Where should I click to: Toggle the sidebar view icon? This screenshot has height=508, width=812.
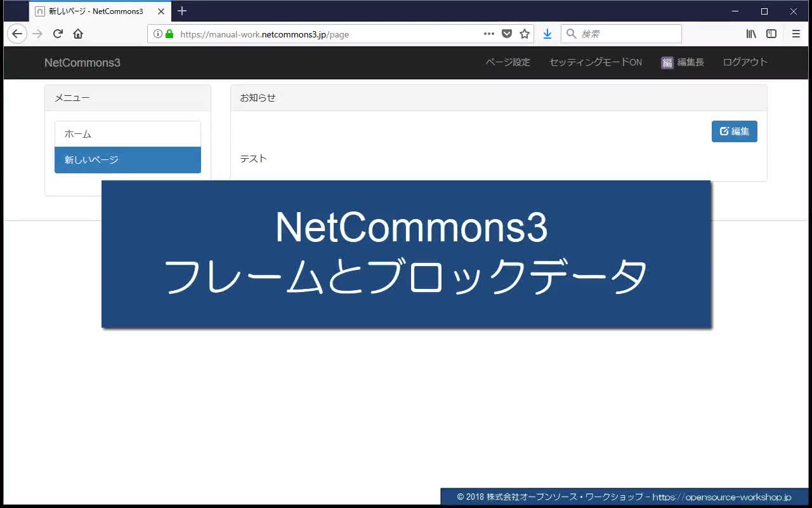click(x=771, y=34)
